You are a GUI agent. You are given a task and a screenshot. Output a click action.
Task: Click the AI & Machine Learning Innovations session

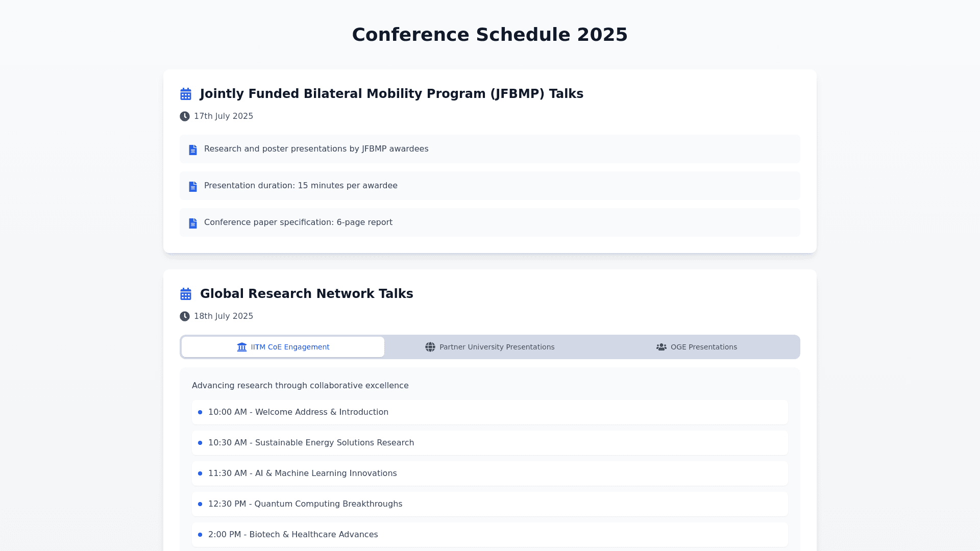pos(302,473)
